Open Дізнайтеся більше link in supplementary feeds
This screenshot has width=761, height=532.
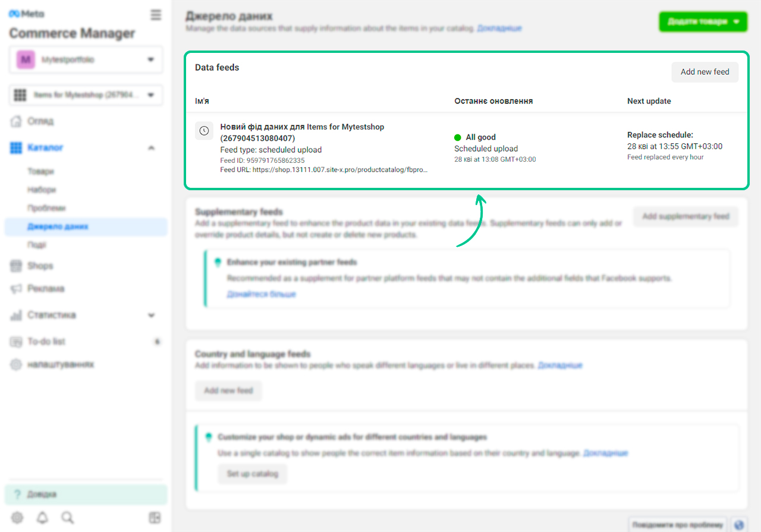tap(261, 294)
